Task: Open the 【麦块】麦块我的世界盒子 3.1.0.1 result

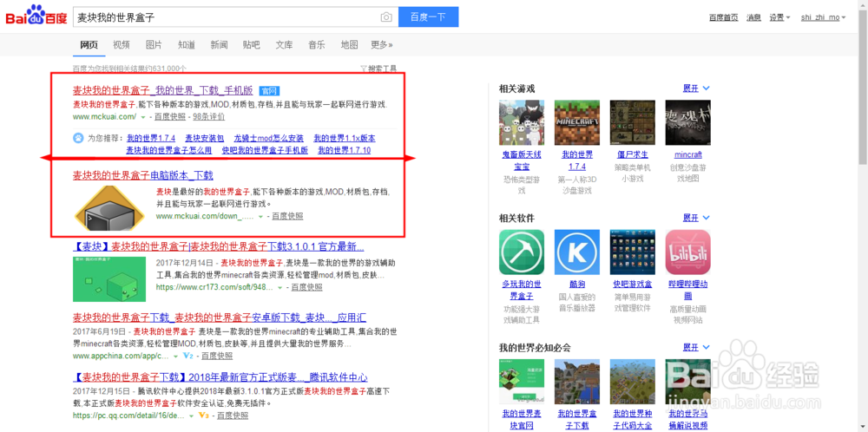Action: (x=219, y=246)
